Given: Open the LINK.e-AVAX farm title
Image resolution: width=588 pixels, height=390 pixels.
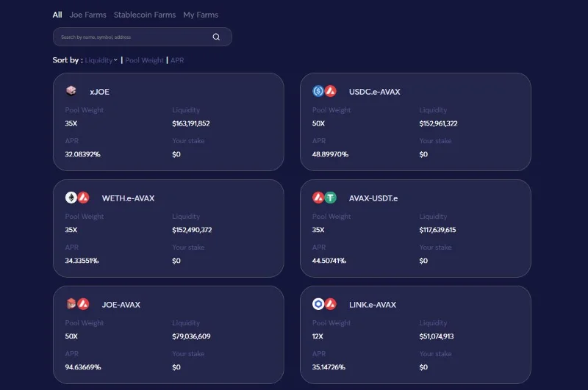Looking at the screenshot, I should click(x=373, y=305).
